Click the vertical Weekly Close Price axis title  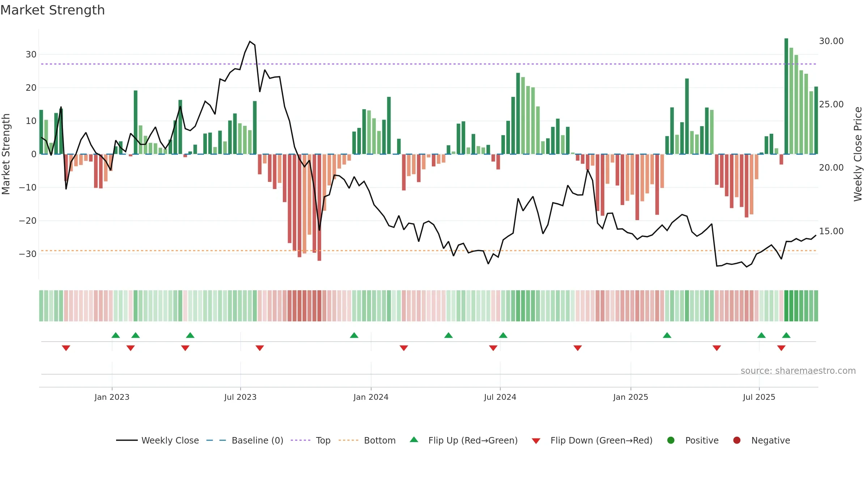pos(858,154)
